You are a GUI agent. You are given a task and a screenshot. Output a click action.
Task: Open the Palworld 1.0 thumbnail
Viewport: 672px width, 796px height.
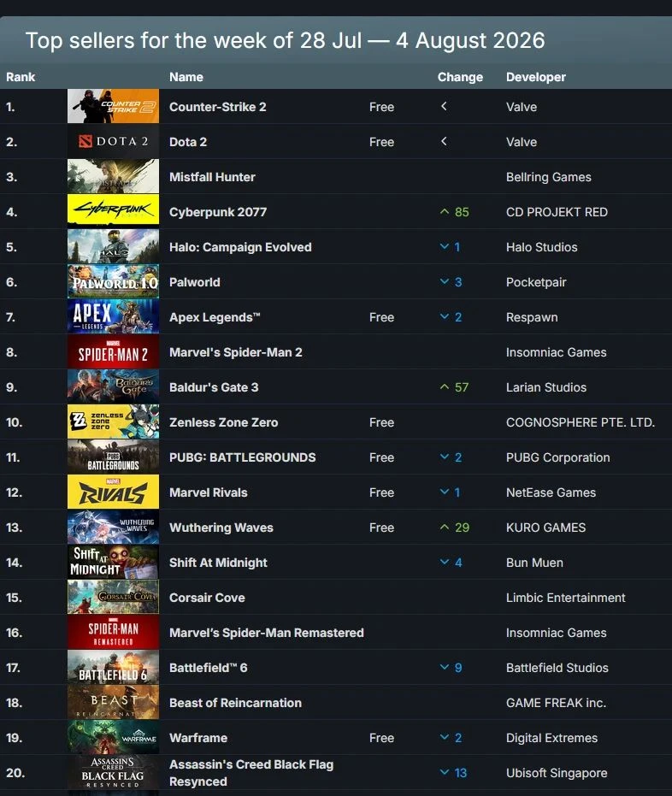(113, 281)
